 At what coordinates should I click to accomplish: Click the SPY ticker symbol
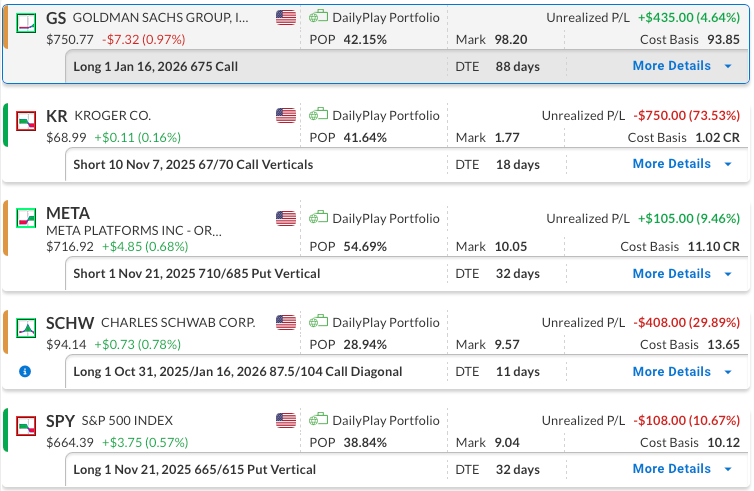(60, 421)
